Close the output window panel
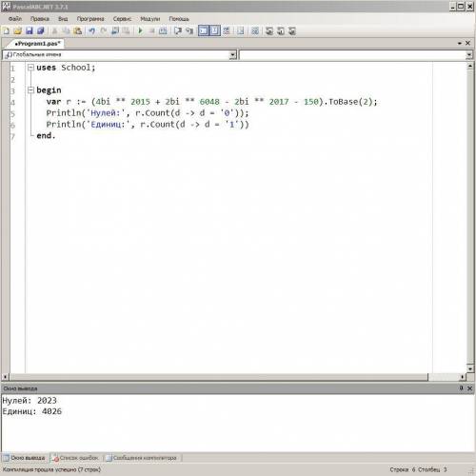 tap(470, 388)
